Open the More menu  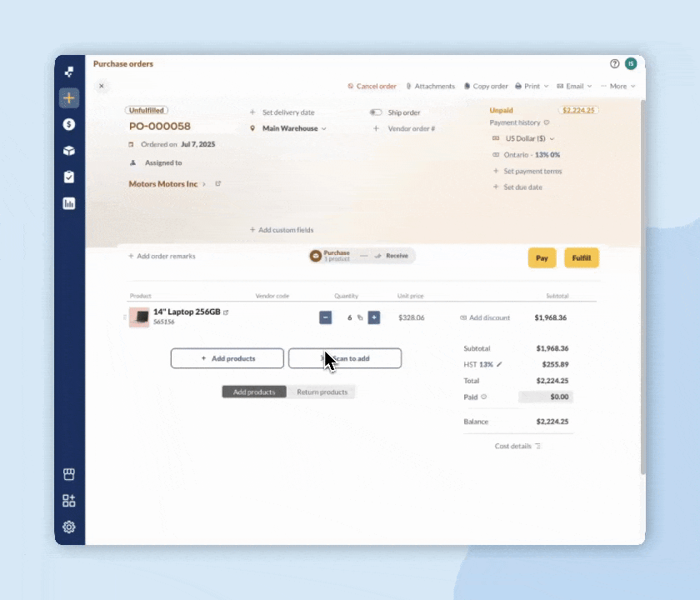(617, 86)
